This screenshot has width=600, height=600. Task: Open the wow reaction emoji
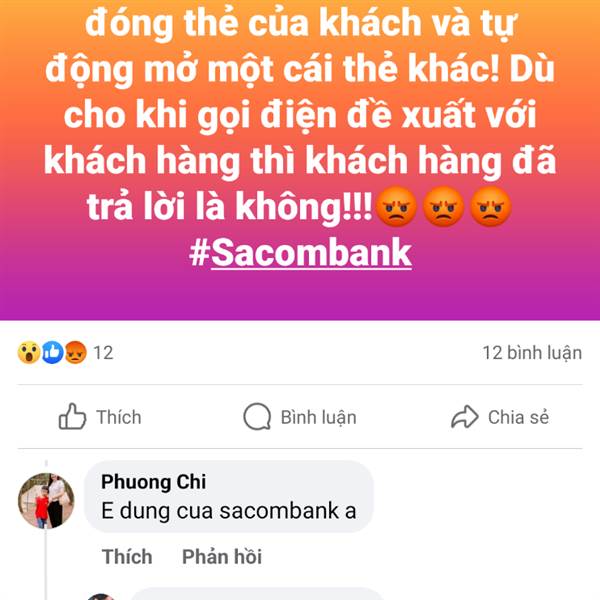click(x=29, y=352)
